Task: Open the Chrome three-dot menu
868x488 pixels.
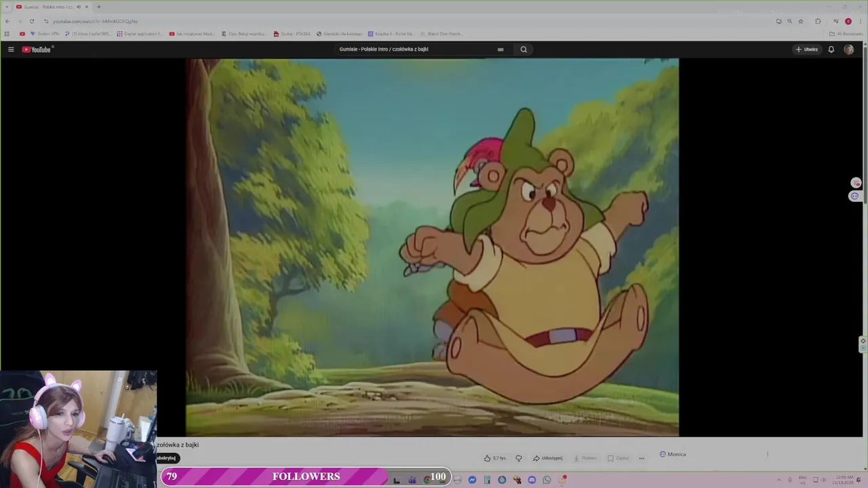Action: coord(860,21)
